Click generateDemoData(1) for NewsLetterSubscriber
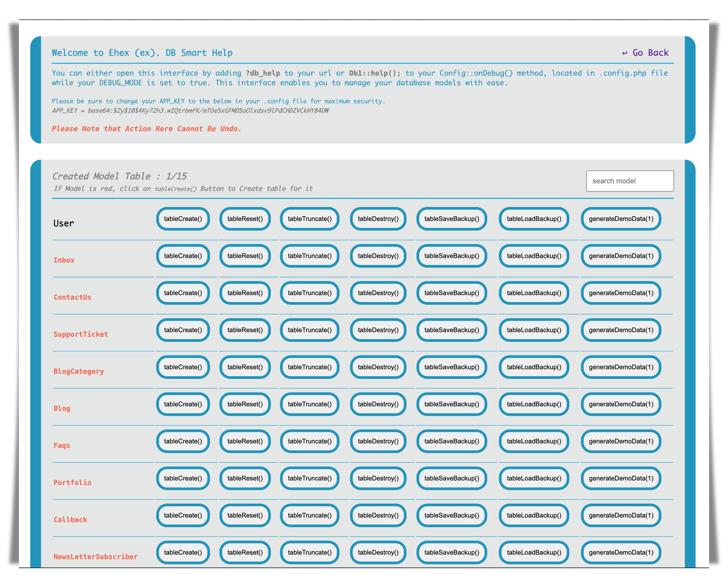This screenshot has height=587, width=728. (x=621, y=553)
